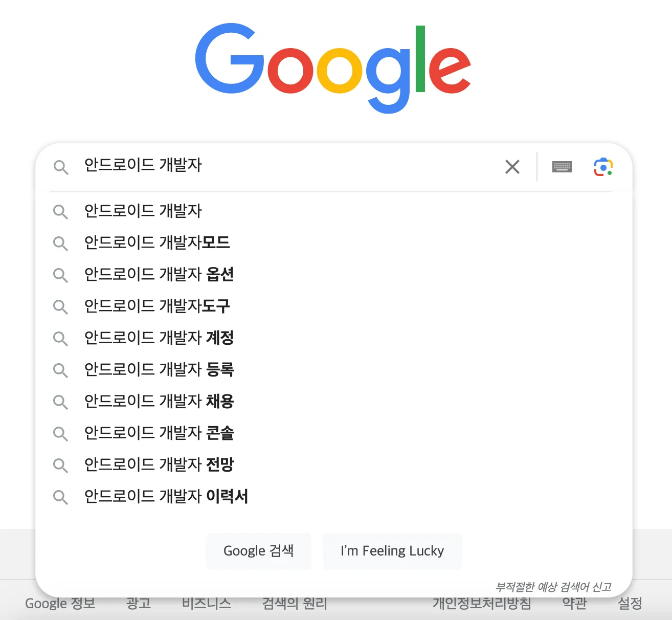This screenshot has width=672, height=620.
Task: Report inappropriate predictions via '부적절한 예상 검색어 신고'
Action: [x=554, y=587]
